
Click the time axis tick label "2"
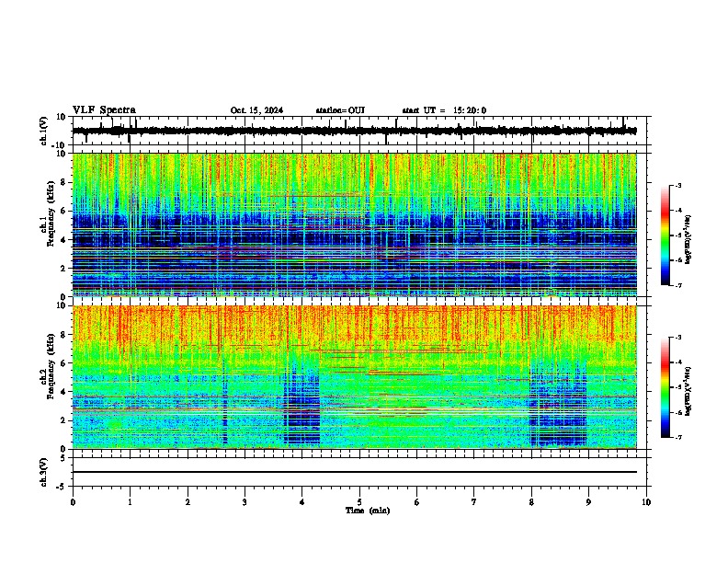pyautogui.click(x=188, y=502)
